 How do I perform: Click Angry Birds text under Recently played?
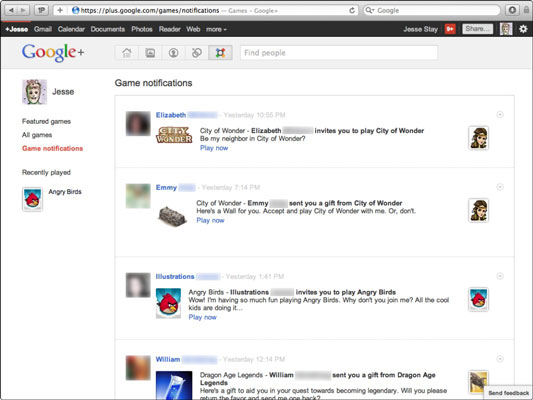(x=65, y=192)
